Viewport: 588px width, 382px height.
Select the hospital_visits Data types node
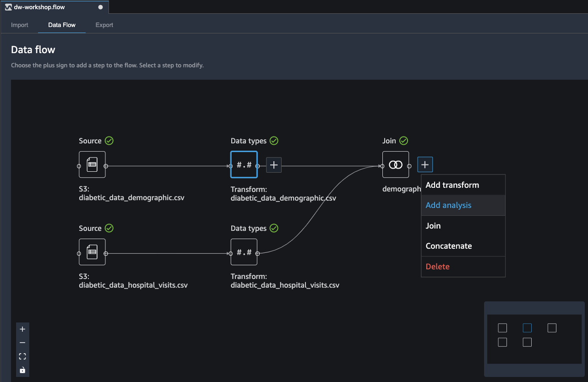(244, 252)
